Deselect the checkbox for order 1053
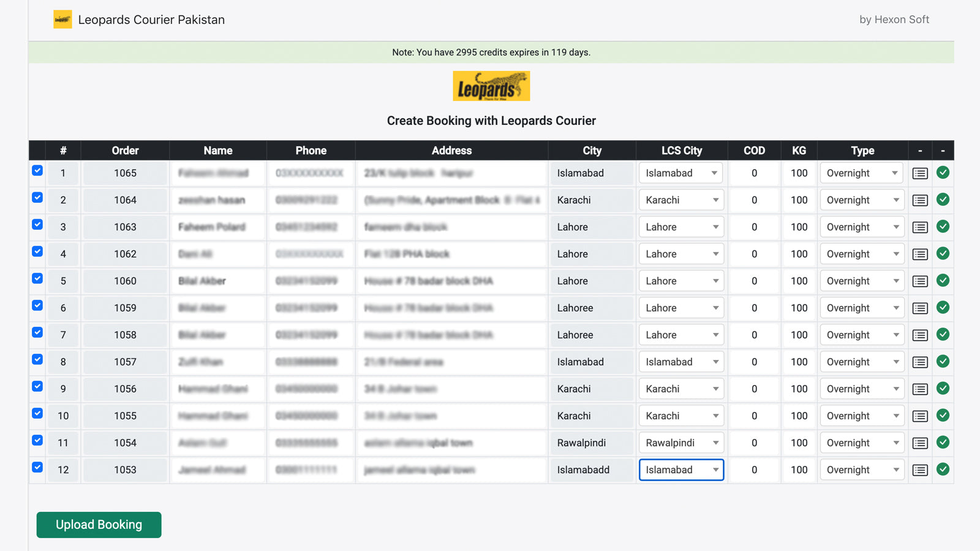Screen dimensions: 980x551 coord(37,467)
